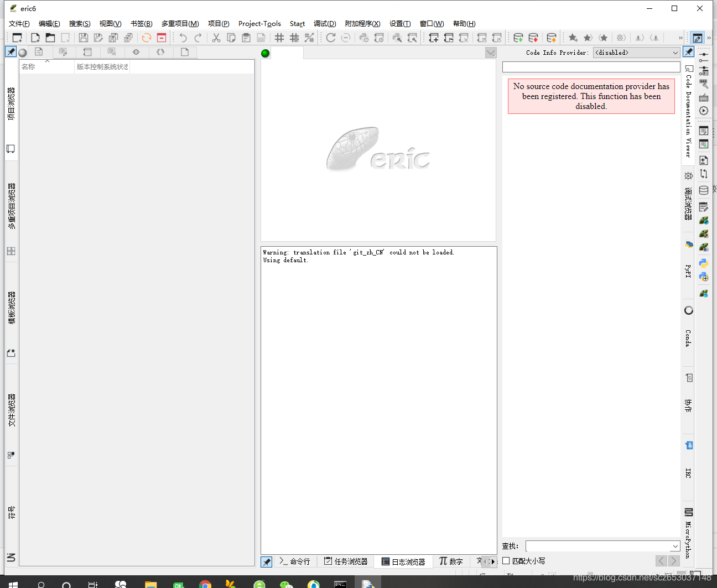This screenshot has height=588, width=717.
Task: Click the Next Bookmark star icon
Action: [588, 38]
